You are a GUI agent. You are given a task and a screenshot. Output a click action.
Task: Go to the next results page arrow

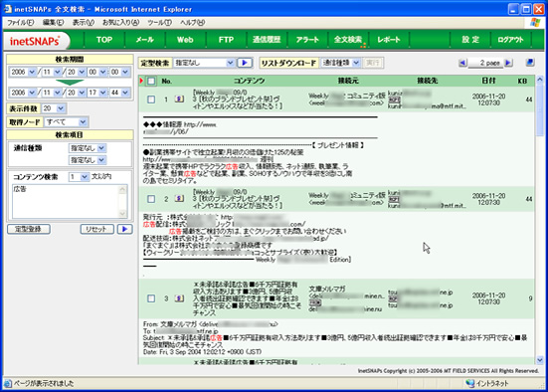coord(508,63)
